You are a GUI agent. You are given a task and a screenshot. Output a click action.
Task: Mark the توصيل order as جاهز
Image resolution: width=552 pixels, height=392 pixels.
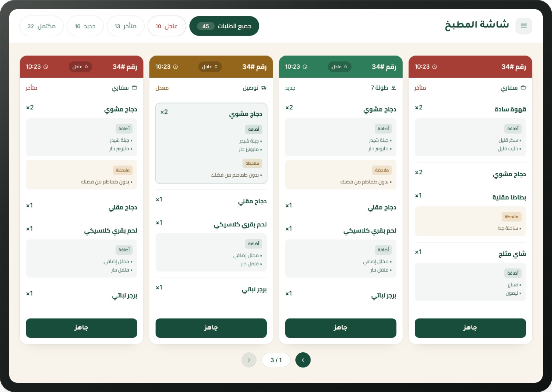coord(211,328)
